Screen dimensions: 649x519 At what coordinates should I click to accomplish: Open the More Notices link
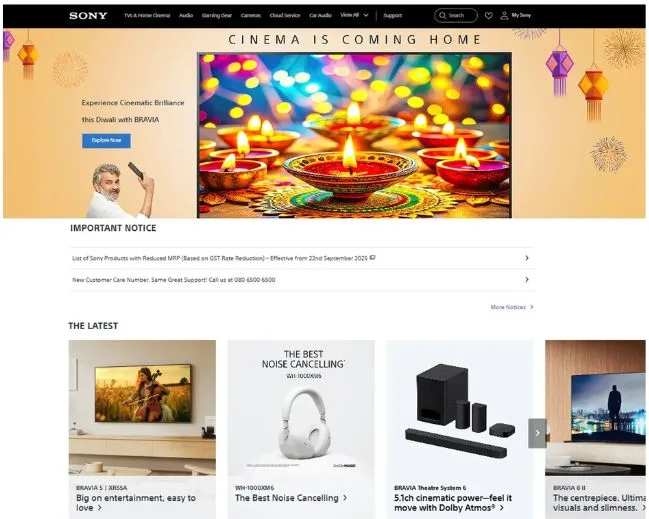pyautogui.click(x=508, y=307)
